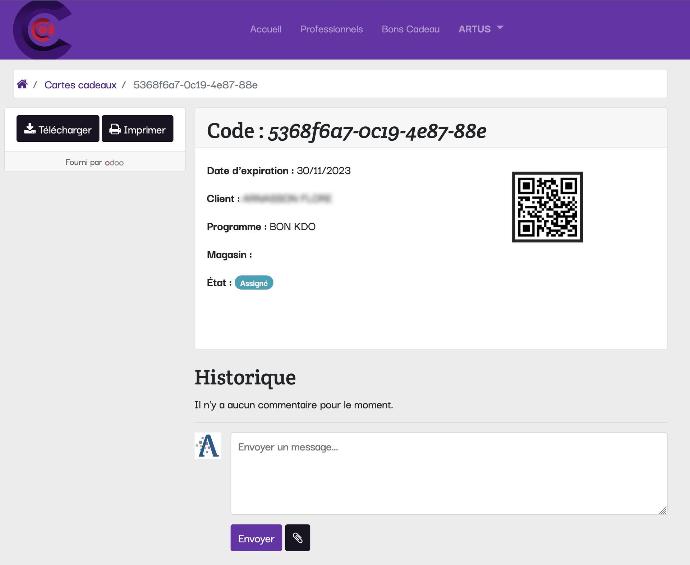Attach a file with the paperclip button
The image size is (690, 565).
(297, 538)
